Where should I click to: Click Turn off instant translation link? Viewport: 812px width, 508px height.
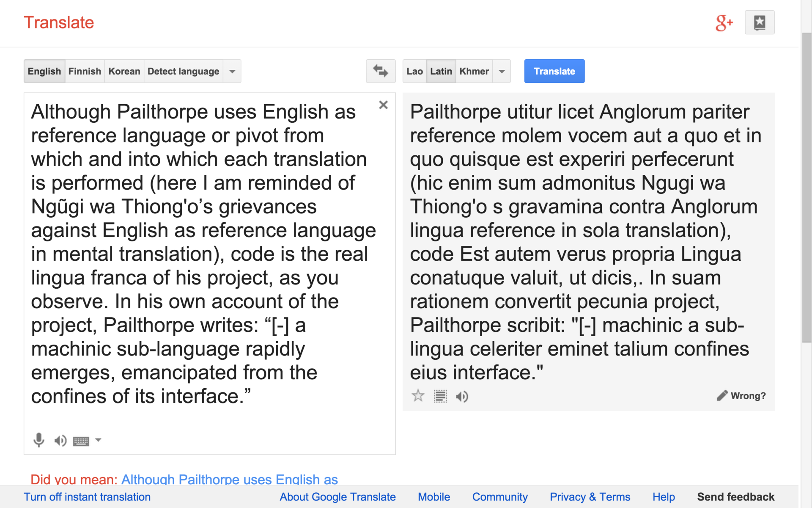87,497
